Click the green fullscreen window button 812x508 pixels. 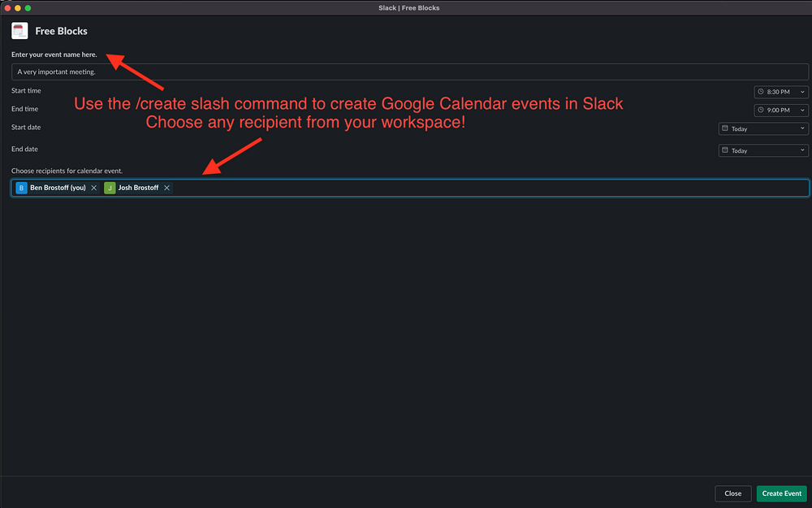click(28, 8)
